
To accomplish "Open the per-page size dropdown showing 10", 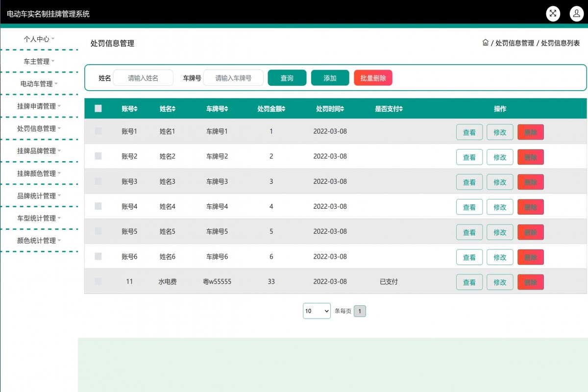I will point(317,311).
